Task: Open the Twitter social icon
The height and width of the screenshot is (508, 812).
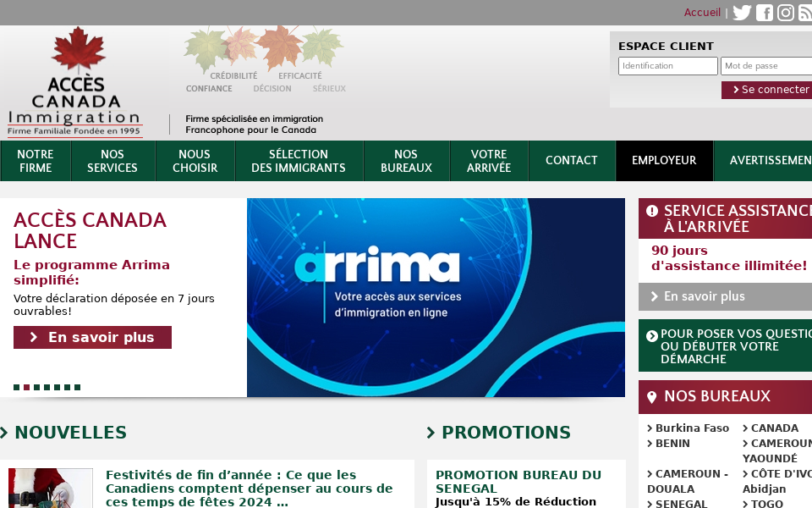Action: point(742,13)
